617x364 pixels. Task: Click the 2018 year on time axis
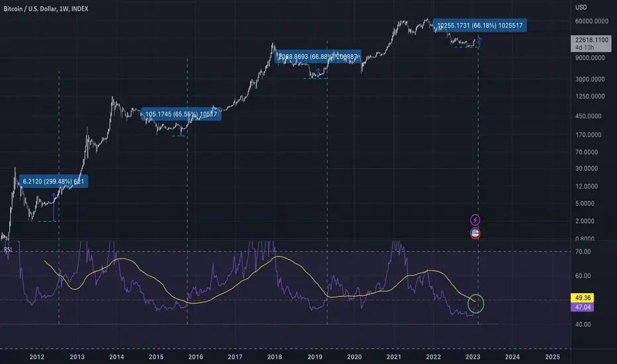275,357
